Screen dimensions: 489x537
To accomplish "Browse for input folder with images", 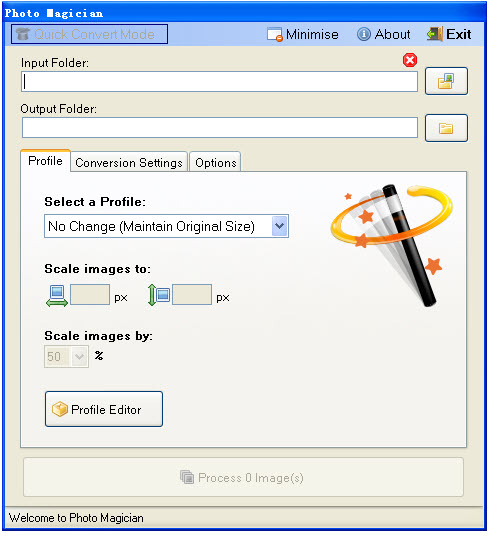I will tap(446, 81).
